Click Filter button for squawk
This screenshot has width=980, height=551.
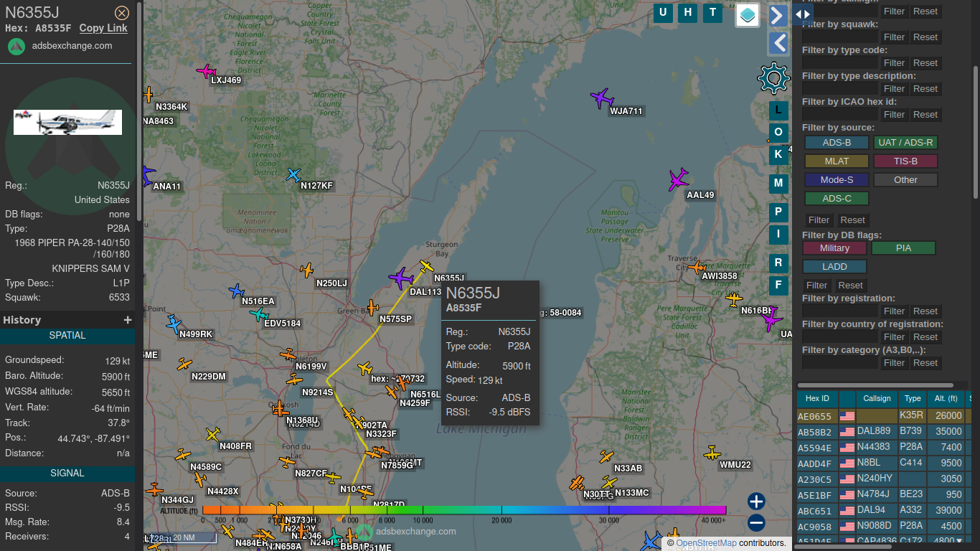tap(894, 37)
